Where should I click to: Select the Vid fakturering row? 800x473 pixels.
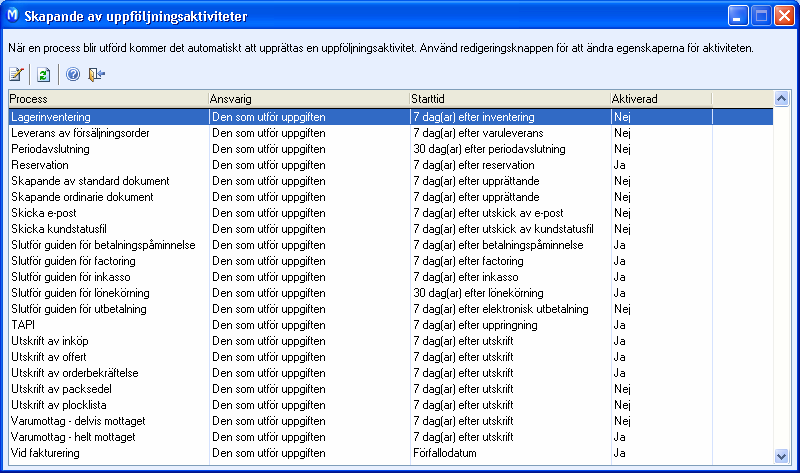point(390,453)
